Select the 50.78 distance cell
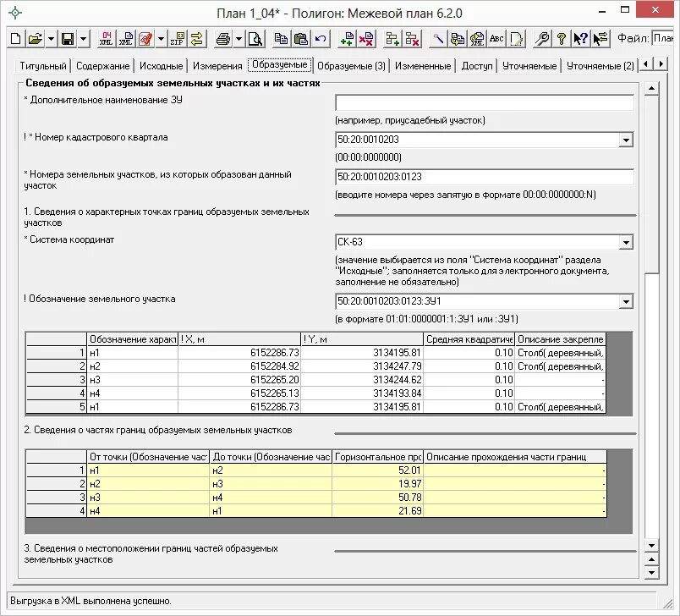The image size is (680, 616). click(377, 498)
